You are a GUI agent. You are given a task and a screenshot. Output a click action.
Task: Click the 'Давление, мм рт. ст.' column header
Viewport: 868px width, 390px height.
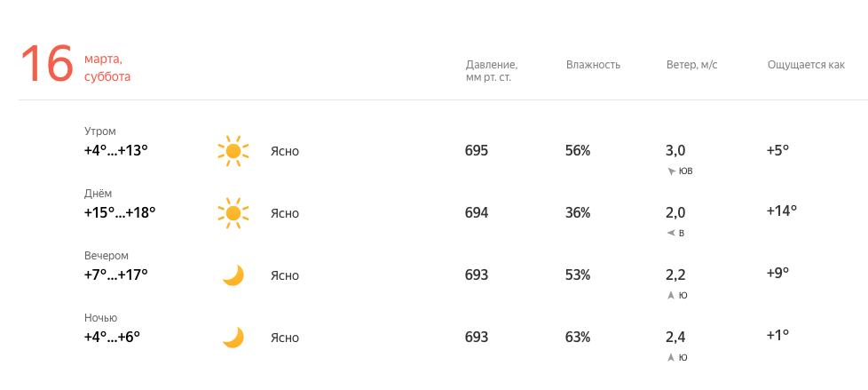(x=492, y=71)
